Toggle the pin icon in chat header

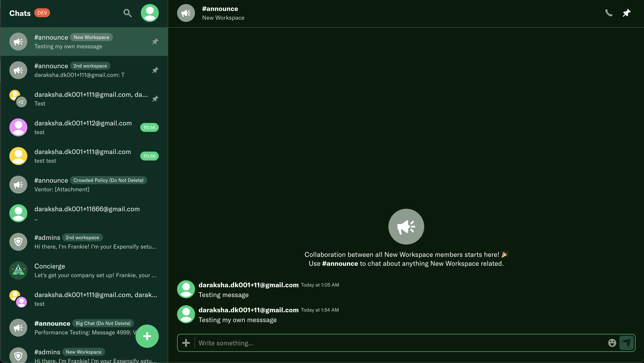pos(626,13)
